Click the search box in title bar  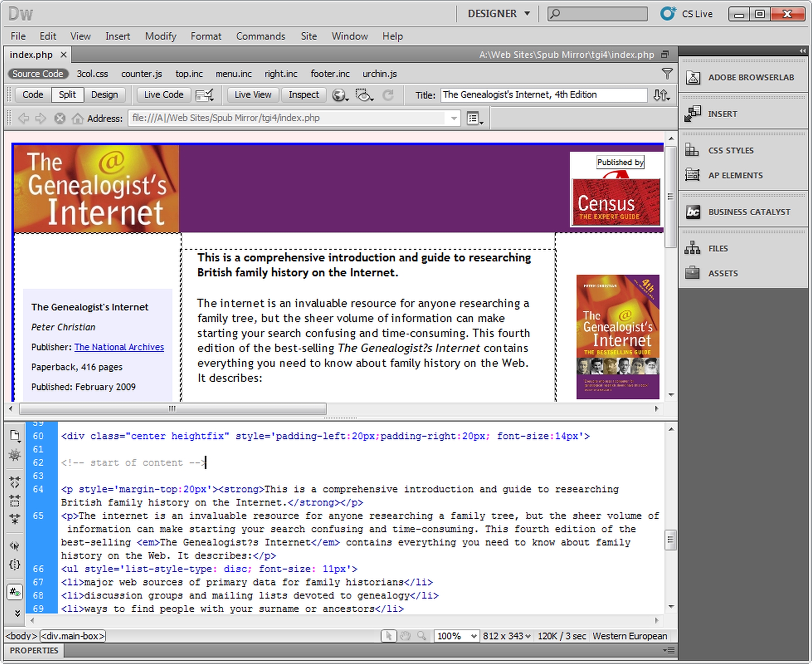click(598, 14)
